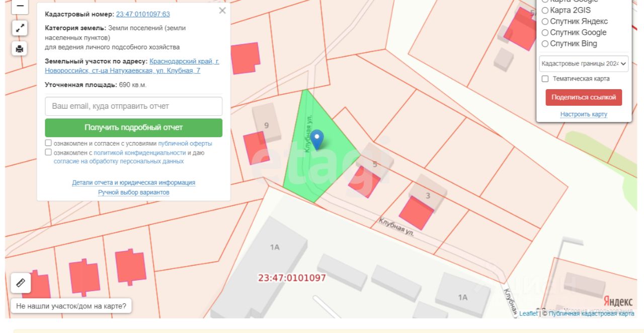
Task: Open the Leaflet attribution link
Action: pyautogui.click(x=528, y=313)
